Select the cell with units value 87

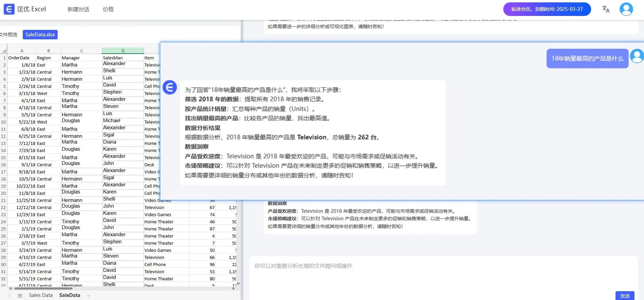click(202, 229)
